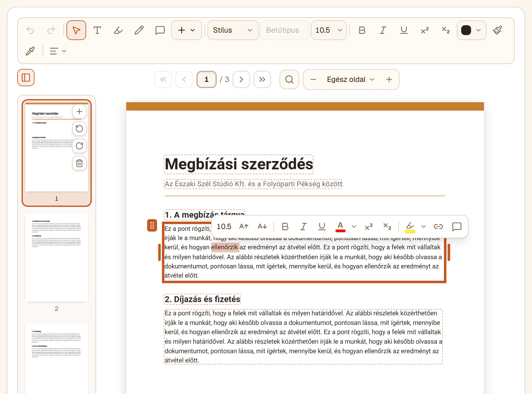
Task: Rotate page 1 clockwise
Action: pyautogui.click(x=79, y=146)
